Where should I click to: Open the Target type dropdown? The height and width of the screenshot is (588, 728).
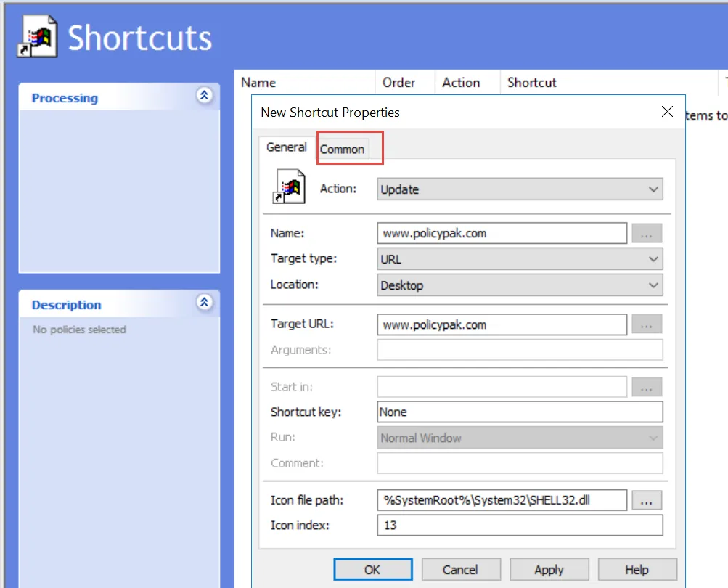tap(520, 259)
